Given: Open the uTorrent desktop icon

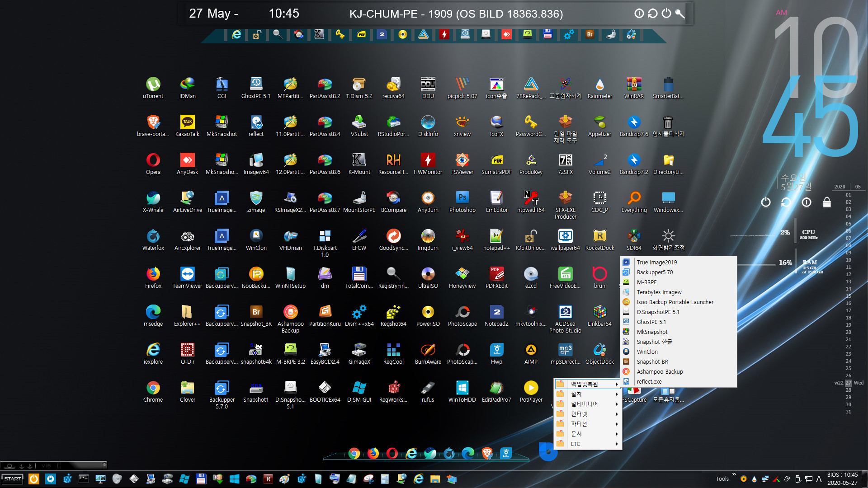Looking at the screenshot, I should click(x=153, y=88).
